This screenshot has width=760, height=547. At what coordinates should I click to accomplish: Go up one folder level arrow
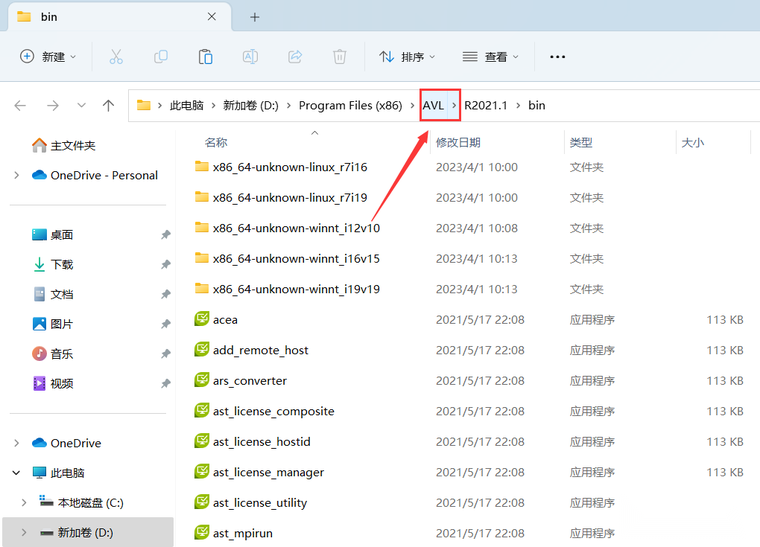click(x=109, y=105)
